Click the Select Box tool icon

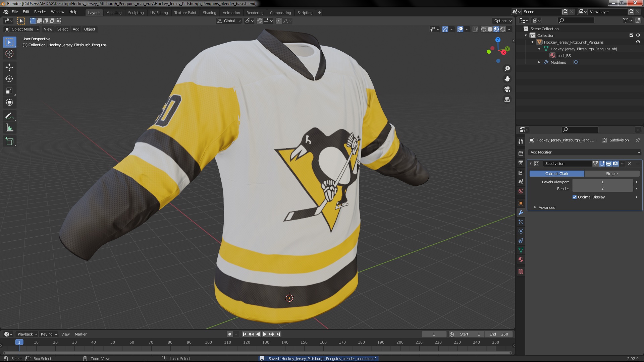[9, 42]
